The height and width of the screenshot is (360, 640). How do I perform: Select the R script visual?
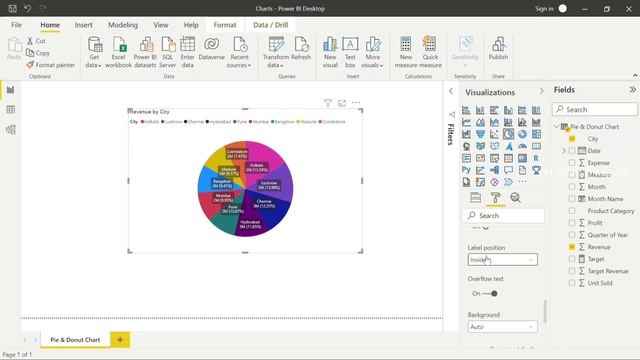click(x=536, y=158)
